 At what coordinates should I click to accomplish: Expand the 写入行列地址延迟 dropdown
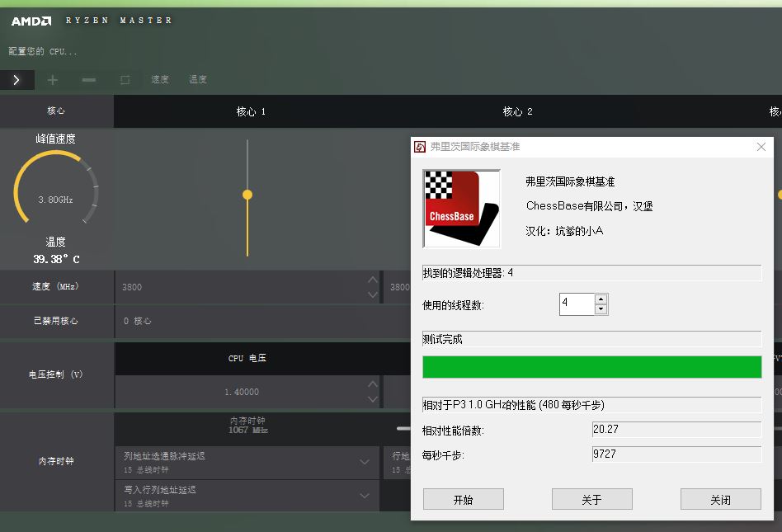[x=364, y=496]
